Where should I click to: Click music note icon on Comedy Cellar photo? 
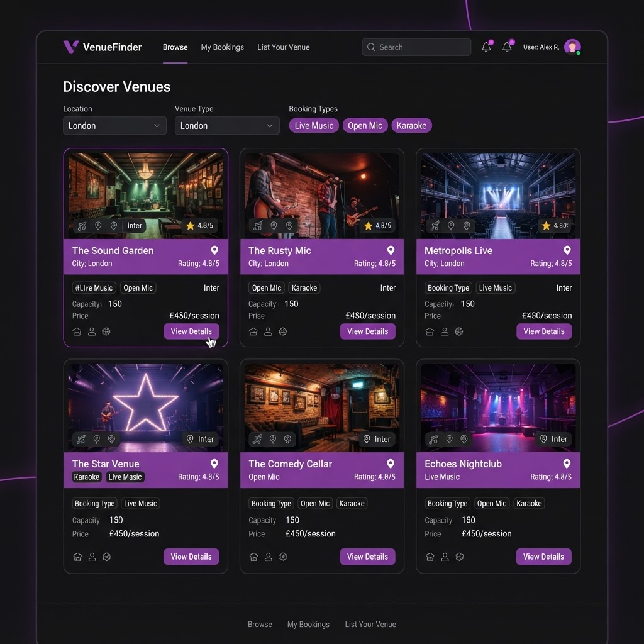(x=257, y=440)
